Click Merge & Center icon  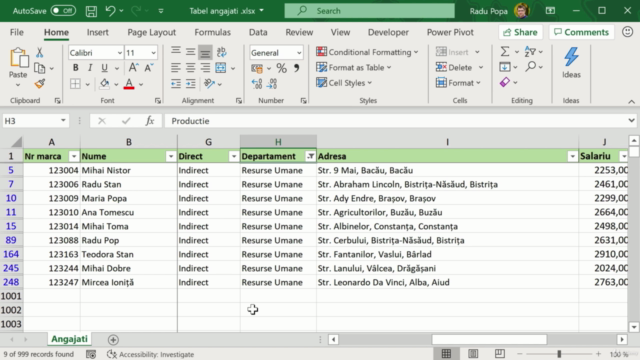pyautogui.click(x=220, y=68)
